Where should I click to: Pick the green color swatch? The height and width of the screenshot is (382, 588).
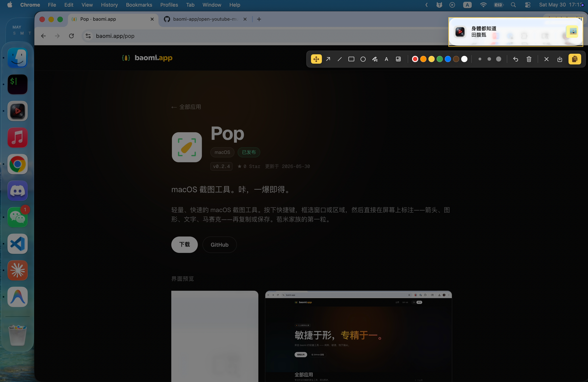pyautogui.click(x=440, y=59)
